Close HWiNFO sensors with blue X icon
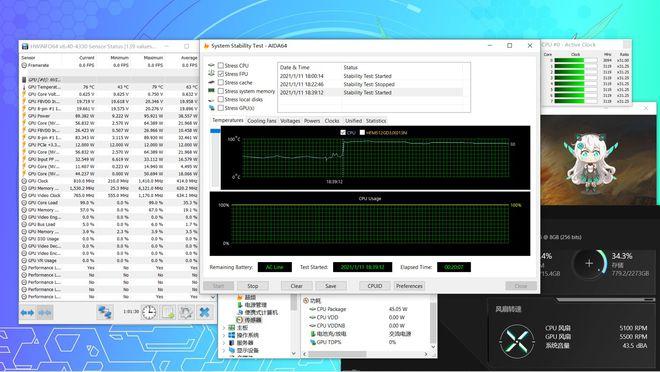Viewport: 660px width, 372px height. click(205, 312)
